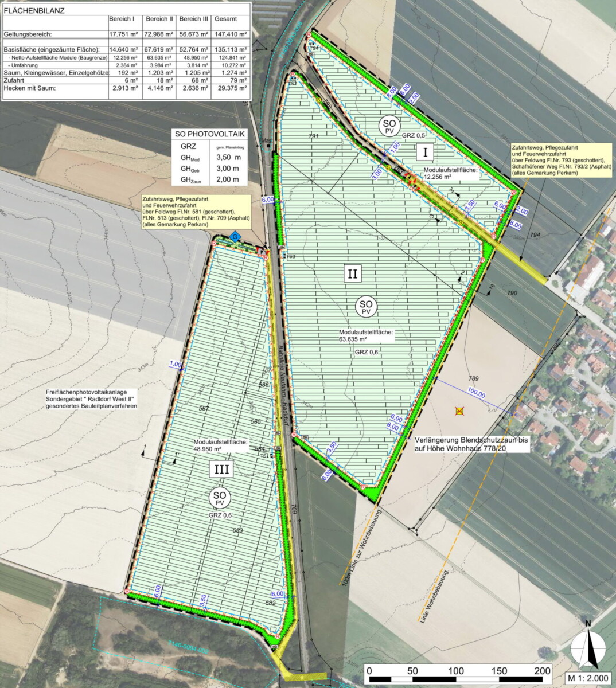Click the 2,00 m fence height value
This screenshot has width=616, height=688.
[x=228, y=179]
